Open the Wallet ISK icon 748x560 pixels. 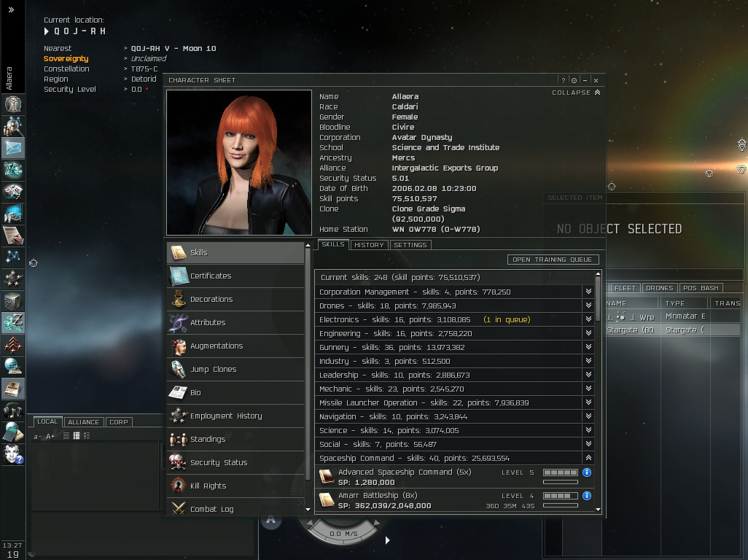(x=13, y=323)
